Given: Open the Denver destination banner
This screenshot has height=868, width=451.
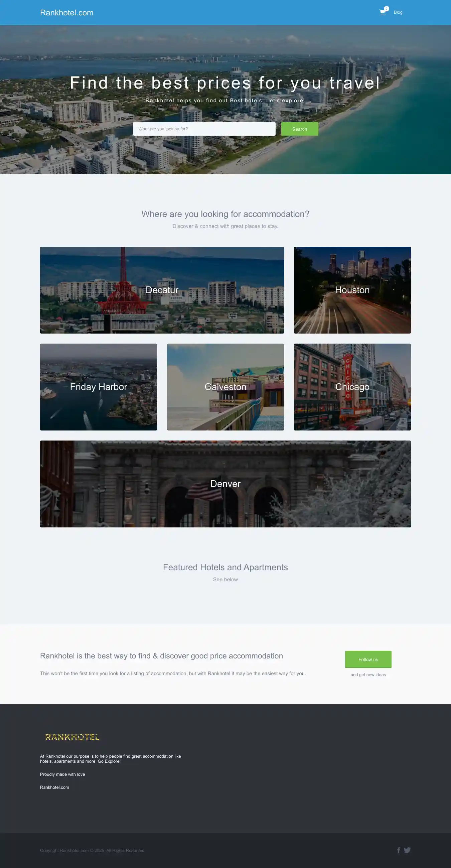Looking at the screenshot, I should click(225, 484).
